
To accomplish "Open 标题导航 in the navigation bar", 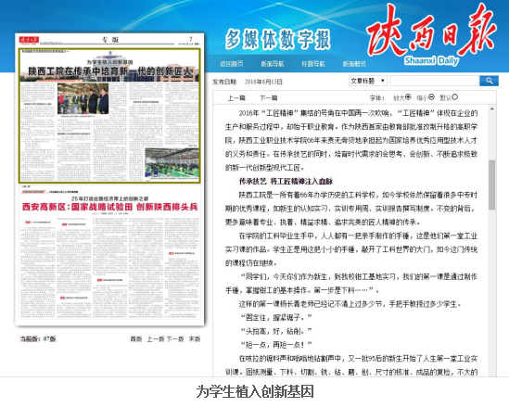I will [313, 64].
